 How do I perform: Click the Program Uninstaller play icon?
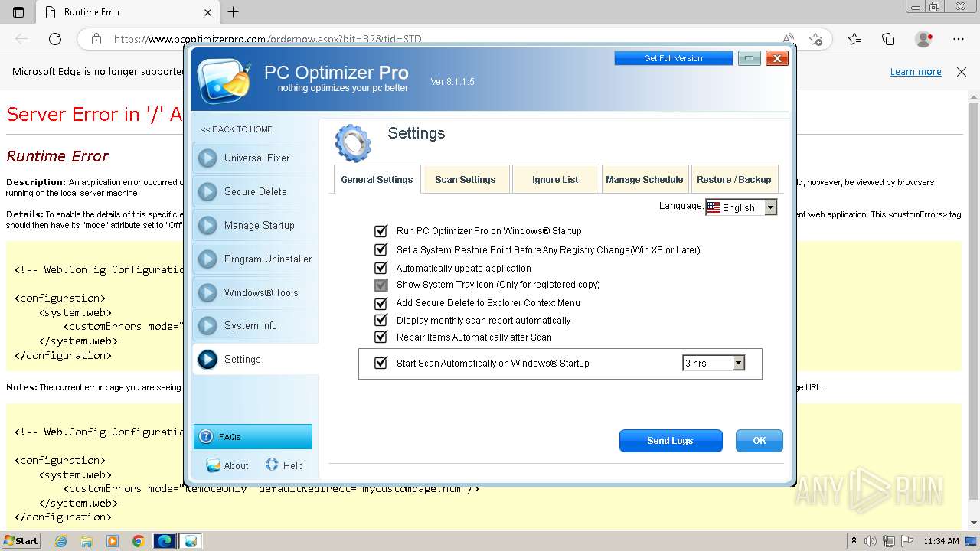207,259
